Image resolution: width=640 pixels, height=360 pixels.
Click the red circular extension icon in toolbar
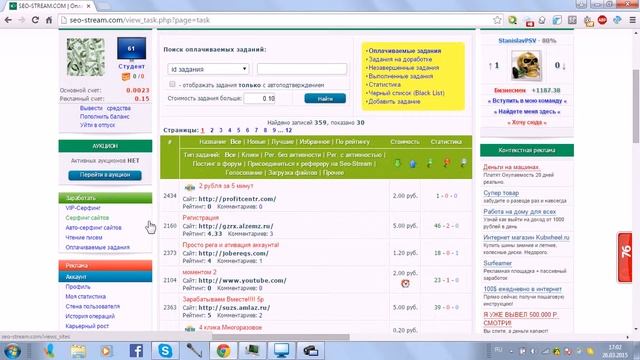click(602, 20)
